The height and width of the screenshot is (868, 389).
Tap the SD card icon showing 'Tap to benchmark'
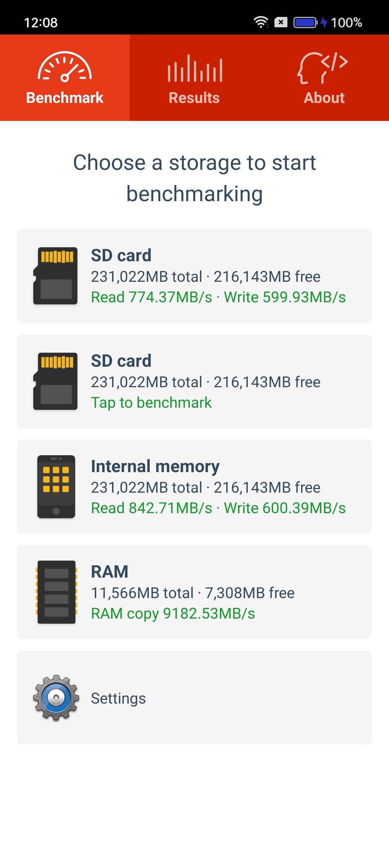(55, 381)
